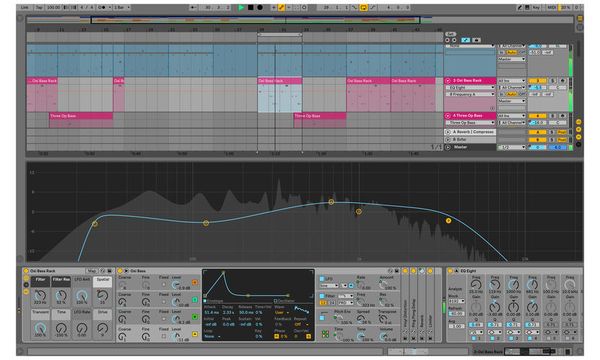Viewport: 600px width, 360px height.
Task: Open Oxi Bass Rack Master output dropdown
Action: coord(512,101)
